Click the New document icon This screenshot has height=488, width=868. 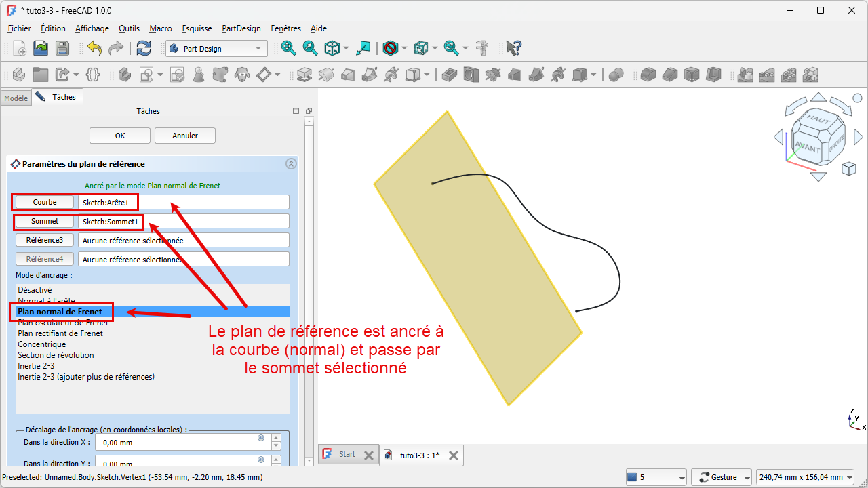pos(20,48)
